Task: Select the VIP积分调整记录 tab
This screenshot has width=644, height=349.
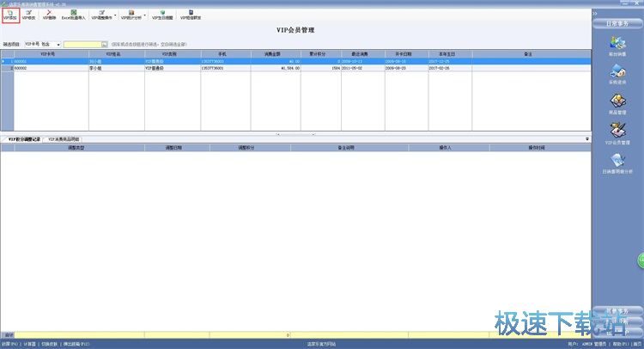Action: 23,138
